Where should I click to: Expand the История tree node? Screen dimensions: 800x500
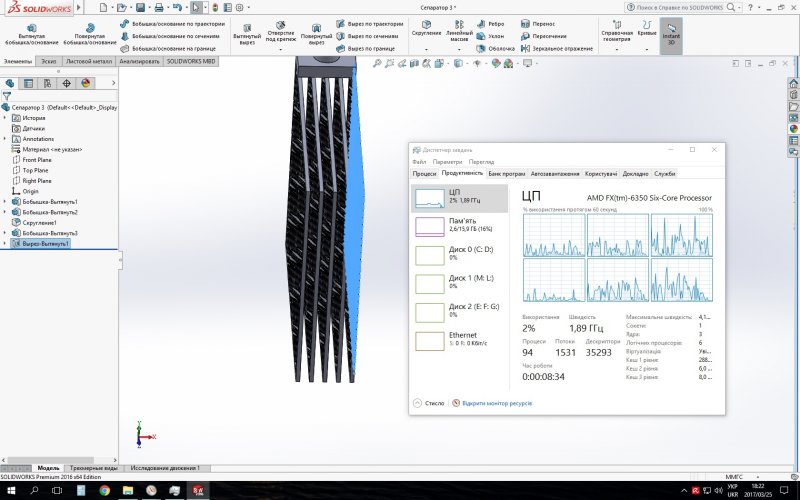pos(6,118)
